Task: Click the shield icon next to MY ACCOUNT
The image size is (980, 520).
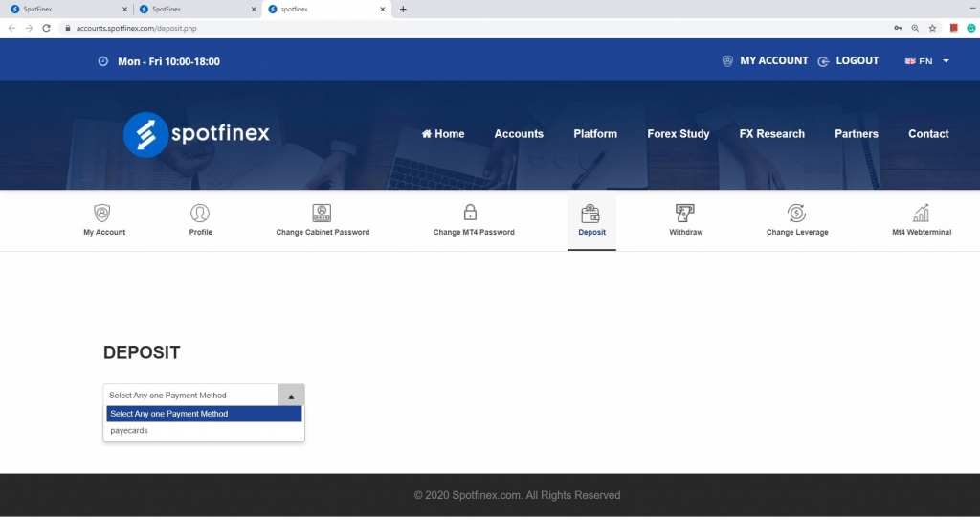Action: [727, 61]
